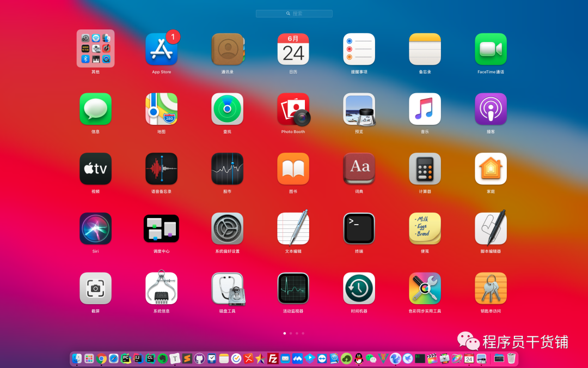Launch the Maps (地图) app
Viewport: 588px width, 368px height.
click(161, 109)
